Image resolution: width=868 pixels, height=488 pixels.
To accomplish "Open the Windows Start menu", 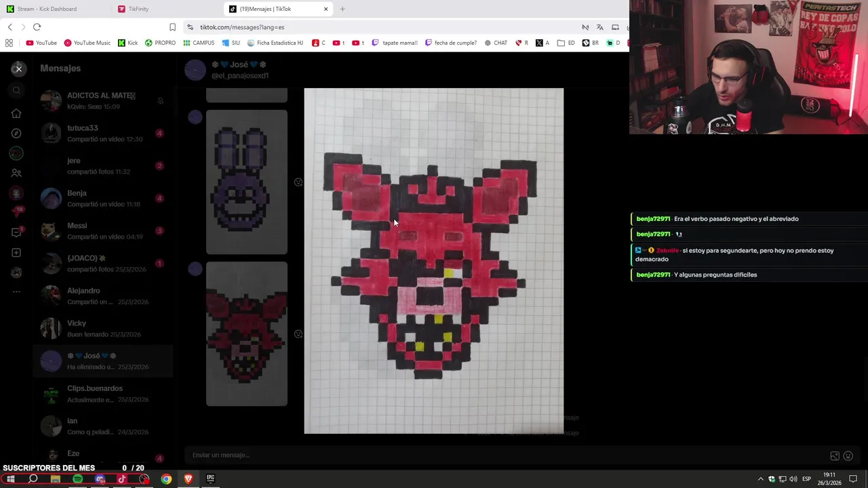I will pos(10,479).
